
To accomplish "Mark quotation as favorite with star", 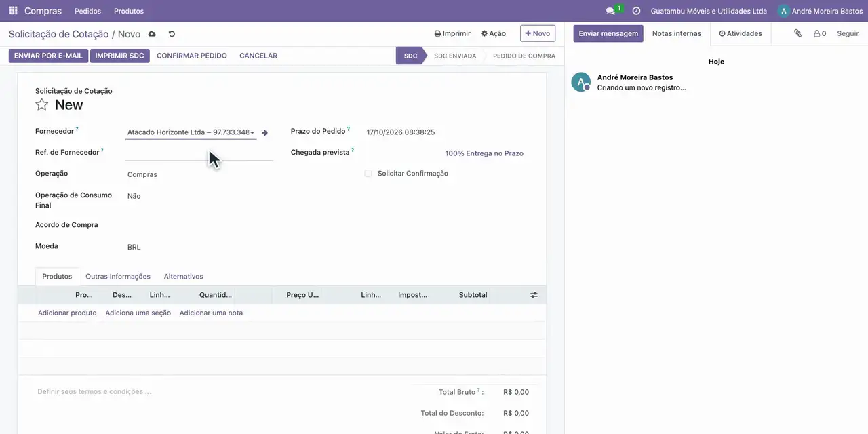I will tap(42, 104).
